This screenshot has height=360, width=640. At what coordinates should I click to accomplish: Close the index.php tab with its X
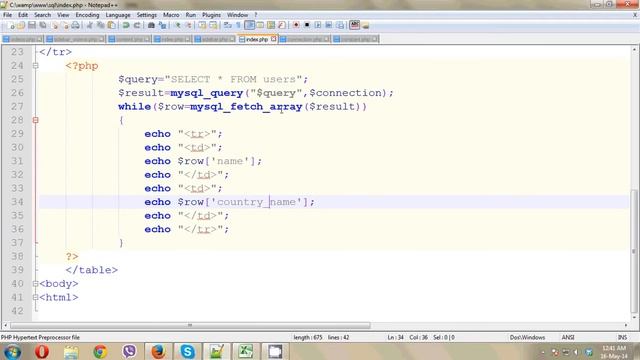point(273,39)
